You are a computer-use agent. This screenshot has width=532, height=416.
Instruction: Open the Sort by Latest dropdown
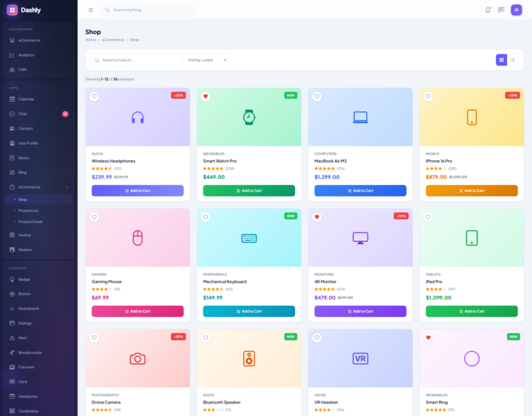pos(206,60)
